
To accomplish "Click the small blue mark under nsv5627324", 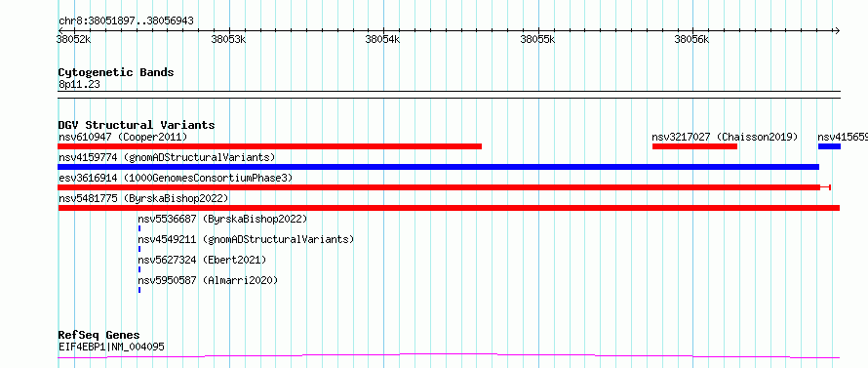I will [x=139, y=269].
